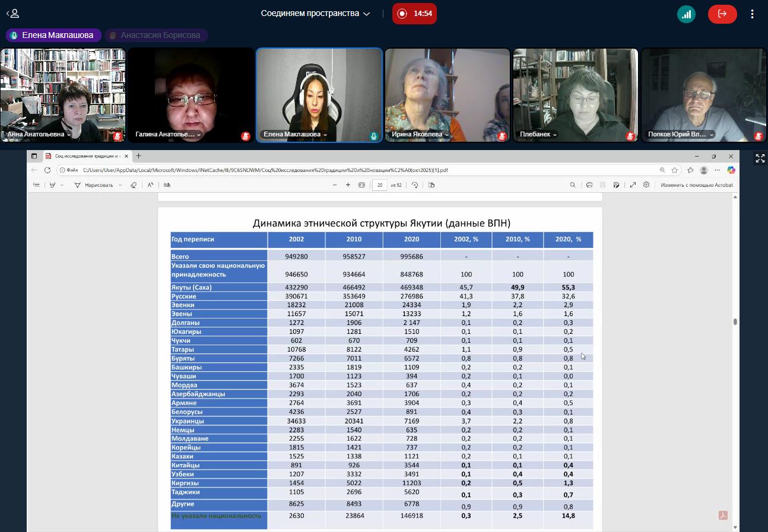
Task: Click the page number input field
Action: (380, 185)
